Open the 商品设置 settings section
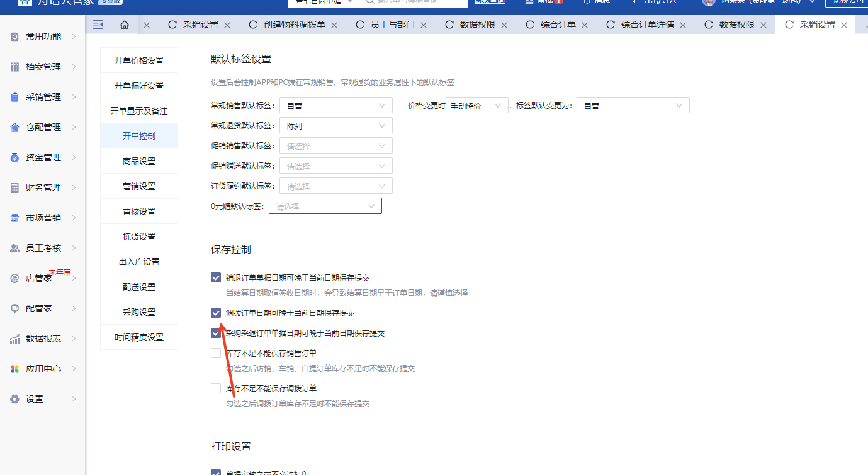 pyautogui.click(x=139, y=161)
